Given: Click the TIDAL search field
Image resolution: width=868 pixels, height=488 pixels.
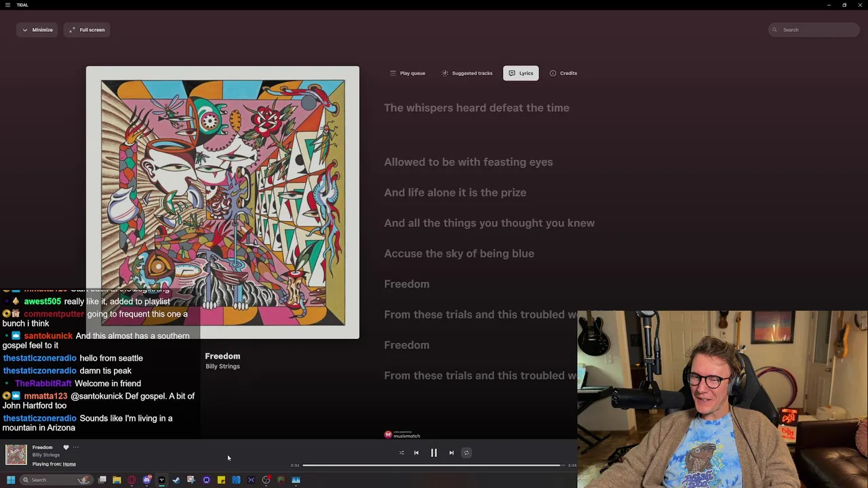Looking at the screenshot, I should (814, 30).
